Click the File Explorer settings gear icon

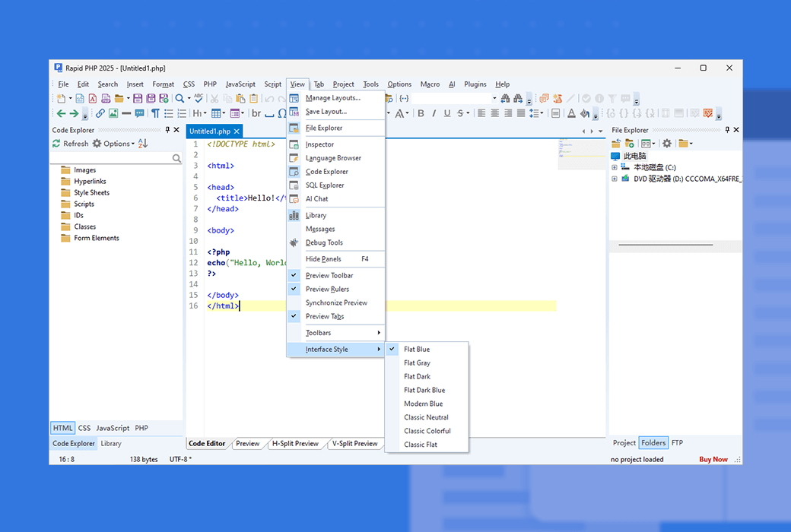[x=667, y=144]
